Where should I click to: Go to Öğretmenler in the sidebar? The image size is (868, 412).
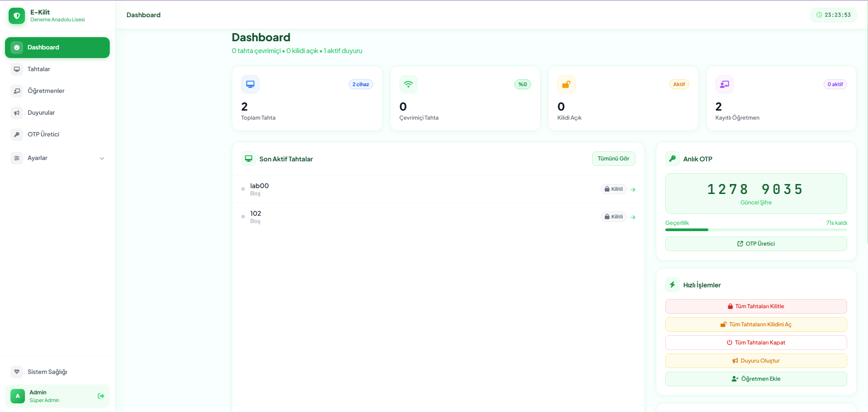pos(46,91)
